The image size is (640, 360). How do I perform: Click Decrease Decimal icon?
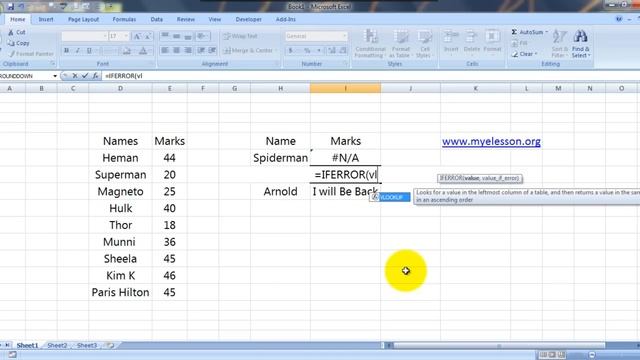343,51
